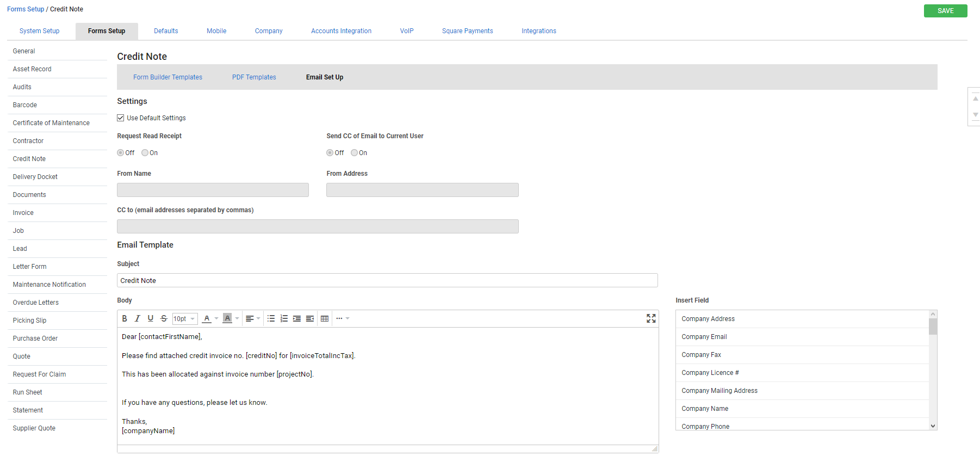Insert a bullet list

(271, 318)
